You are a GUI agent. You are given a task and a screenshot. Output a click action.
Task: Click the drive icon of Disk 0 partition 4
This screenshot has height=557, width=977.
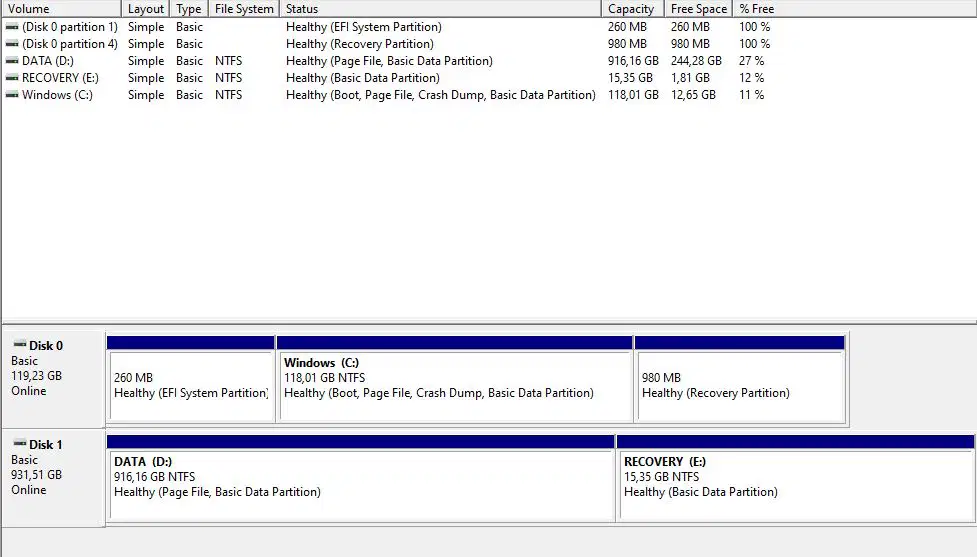coord(12,44)
